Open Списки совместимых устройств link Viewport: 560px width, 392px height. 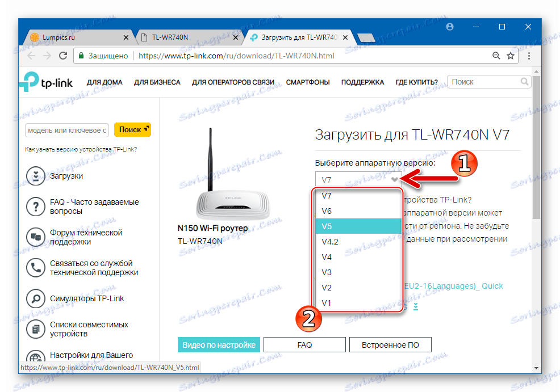pos(89,329)
